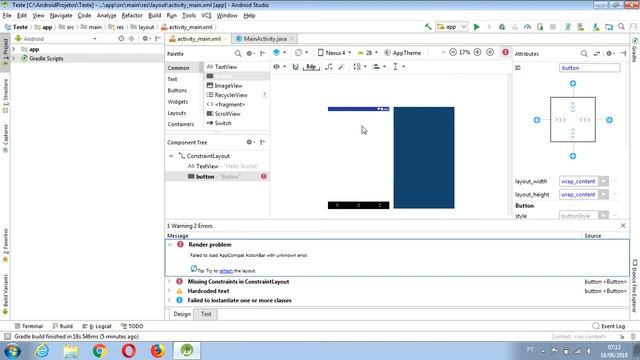Collapse Render problem message

(x=170, y=244)
